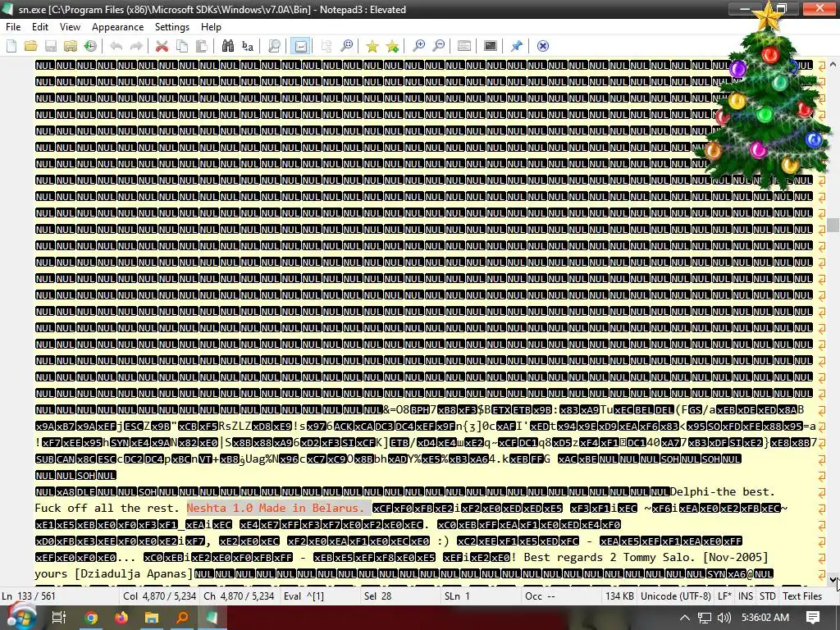The height and width of the screenshot is (630, 840).
Task: Expand hidden system tray icons
Action: click(685, 618)
